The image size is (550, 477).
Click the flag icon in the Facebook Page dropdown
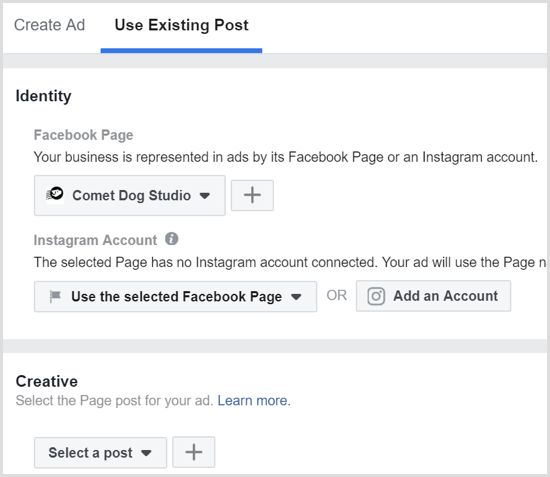click(55, 297)
